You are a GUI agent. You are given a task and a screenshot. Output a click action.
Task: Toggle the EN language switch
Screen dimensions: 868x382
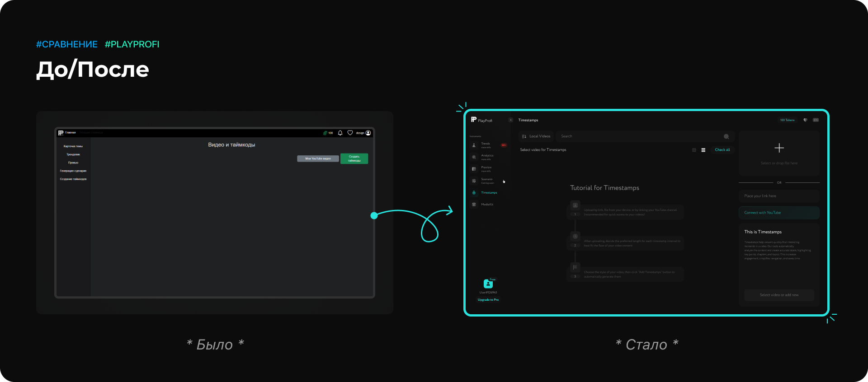pos(816,120)
